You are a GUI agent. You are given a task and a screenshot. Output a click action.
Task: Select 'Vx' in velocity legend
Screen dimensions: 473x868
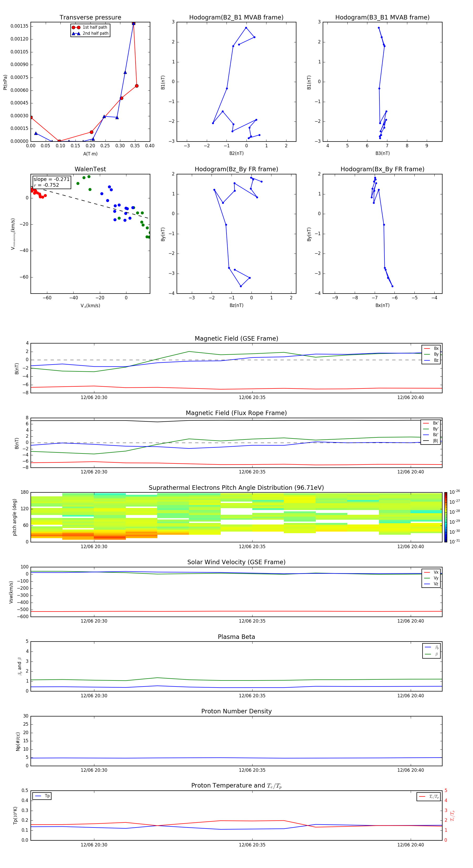tap(431, 572)
